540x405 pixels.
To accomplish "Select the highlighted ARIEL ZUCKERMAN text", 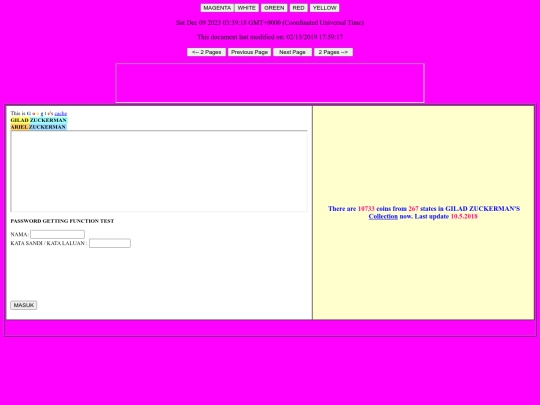I will [x=38, y=127].
